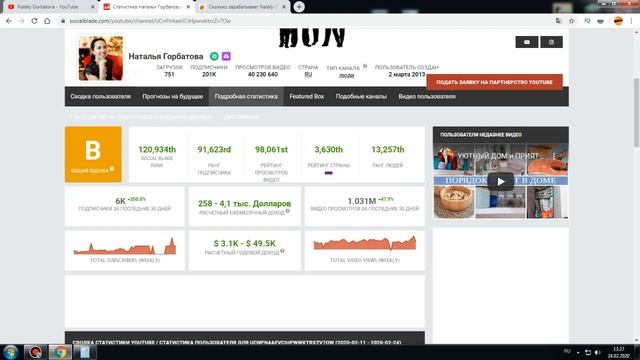
Task: Click the volume speaker icon in system tray
Action: (598, 352)
